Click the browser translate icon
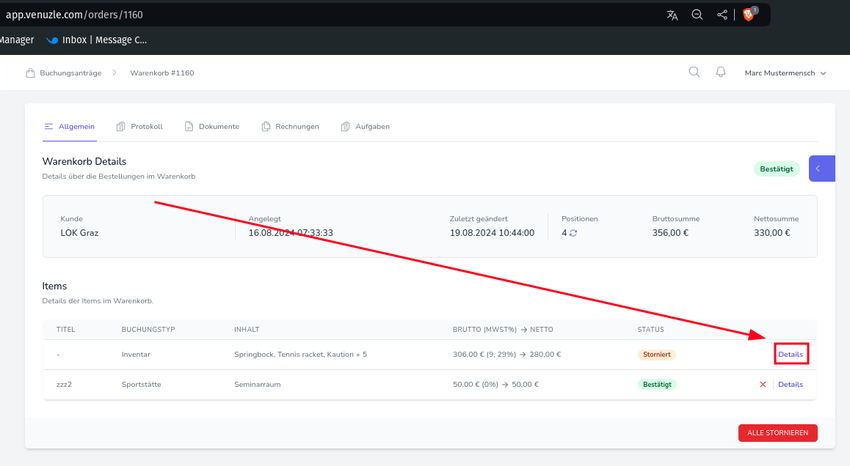Image resolution: width=850 pixels, height=466 pixels. coord(672,15)
